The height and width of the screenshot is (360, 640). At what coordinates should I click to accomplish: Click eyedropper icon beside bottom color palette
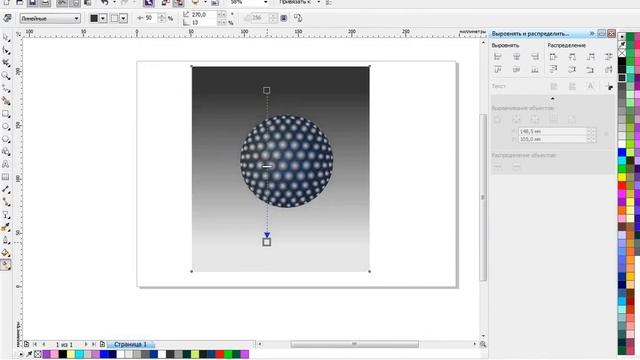29,354
